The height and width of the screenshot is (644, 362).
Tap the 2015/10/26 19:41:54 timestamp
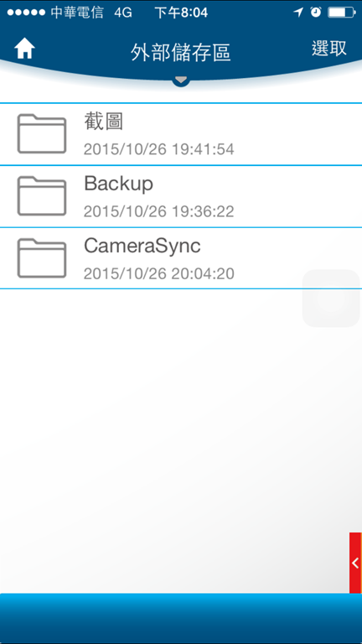click(x=159, y=149)
